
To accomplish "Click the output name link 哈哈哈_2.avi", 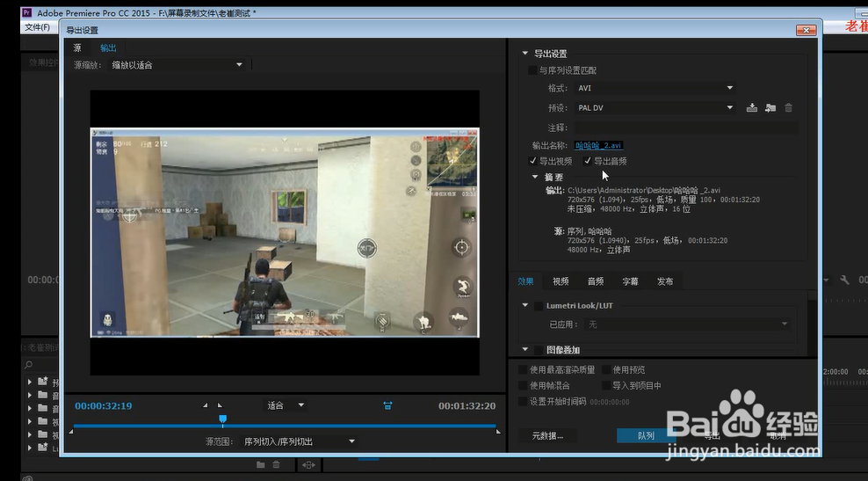I will click(599, 145).
